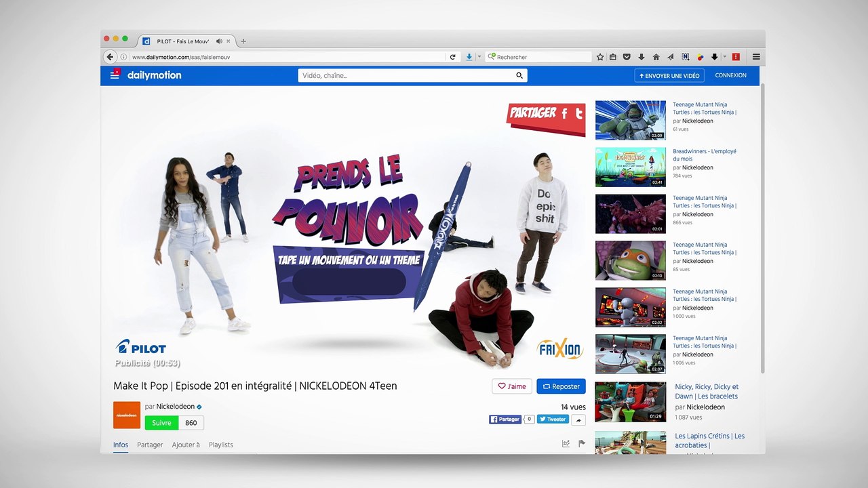Focus the Rechercher browser search box
868x488 pixels.
539,57
